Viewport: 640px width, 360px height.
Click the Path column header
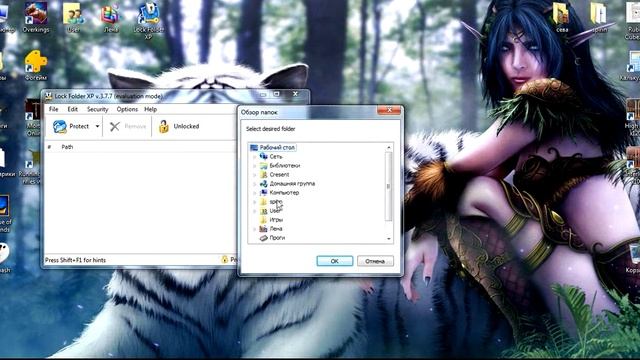67,147
